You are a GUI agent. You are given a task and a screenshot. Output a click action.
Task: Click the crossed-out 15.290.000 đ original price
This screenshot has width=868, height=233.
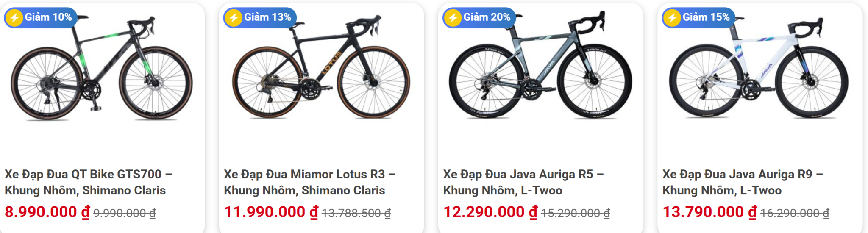[576, 213]
